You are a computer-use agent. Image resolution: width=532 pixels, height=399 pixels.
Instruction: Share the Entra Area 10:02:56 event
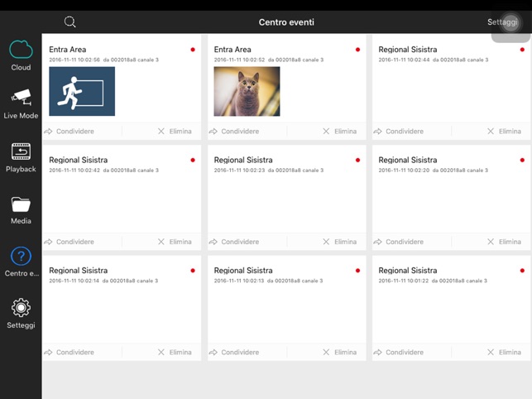[69, 131]
